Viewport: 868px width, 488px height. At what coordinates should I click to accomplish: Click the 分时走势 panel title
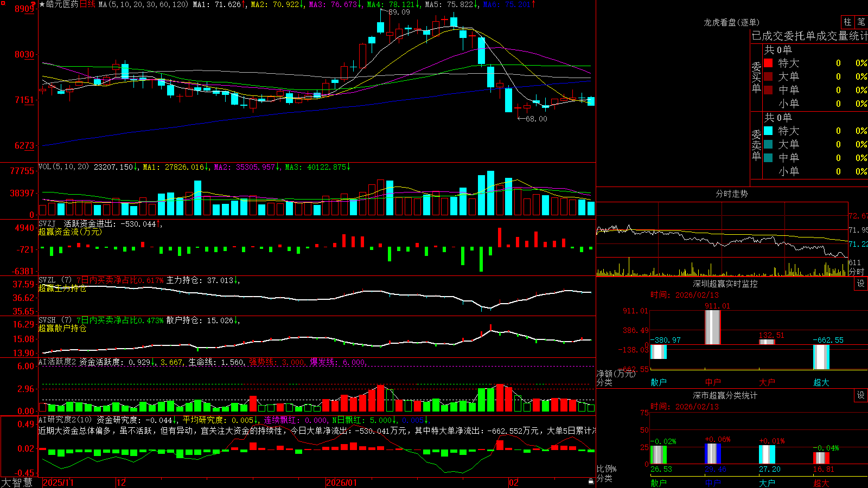click(x=731, y=194)
